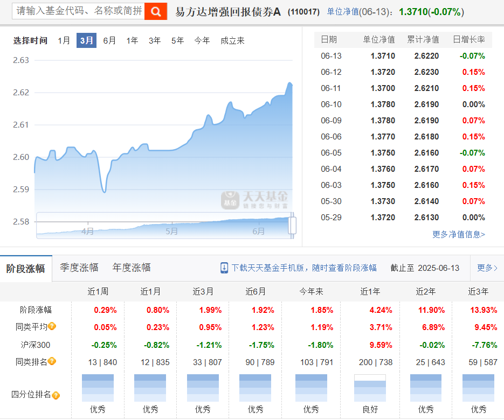The height and width of the screenshot is (420, 504).
Task: Select the 3年 time range
Action: [155, 40]
